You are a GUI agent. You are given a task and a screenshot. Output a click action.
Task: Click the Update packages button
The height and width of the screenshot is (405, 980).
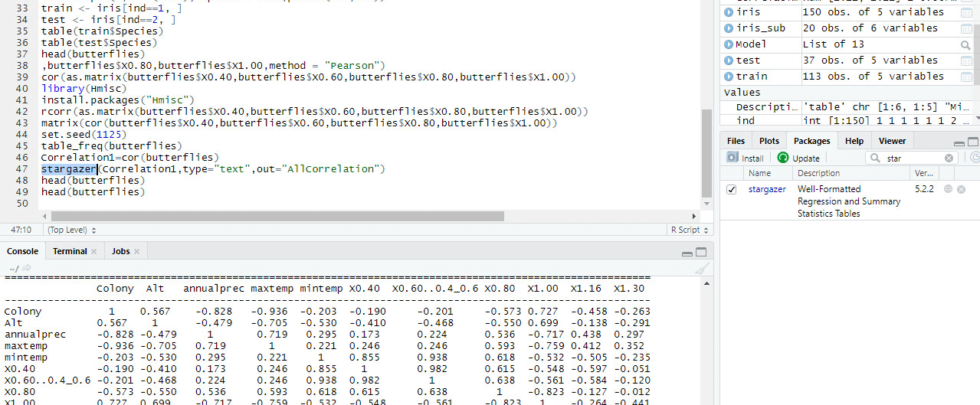797,158
